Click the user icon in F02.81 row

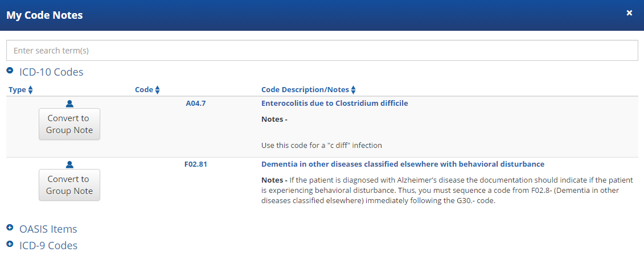[x=69, y=164]
